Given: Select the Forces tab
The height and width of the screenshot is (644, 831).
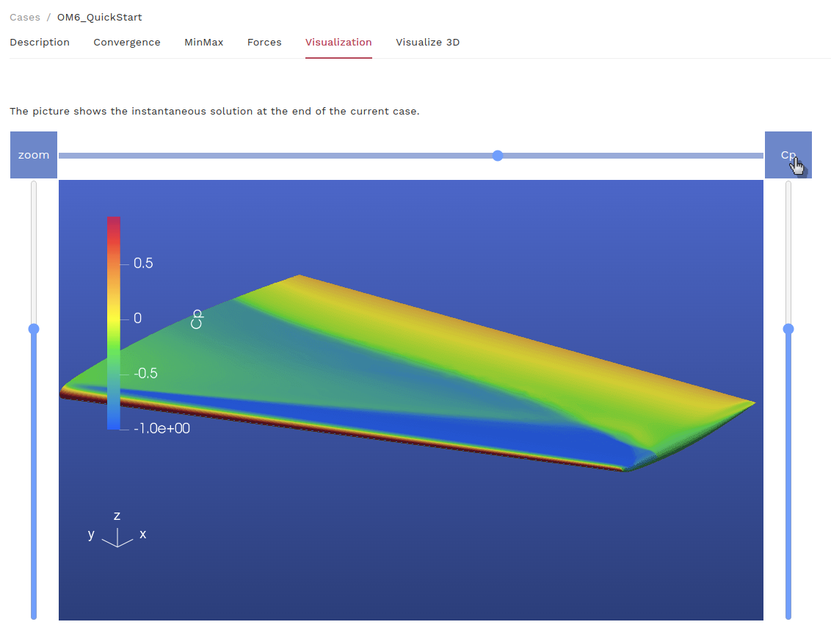Looking at the screenshot, I should click(x=264, y=42).
